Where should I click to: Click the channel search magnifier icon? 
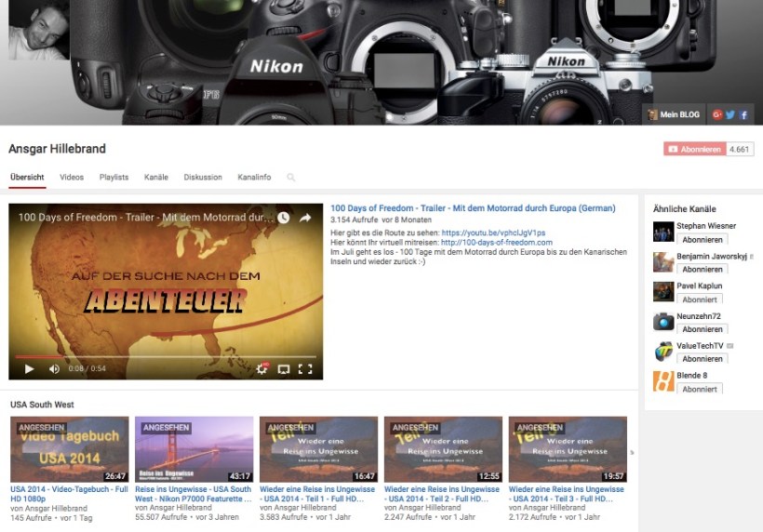pyautogui.click(x=291, y=178)
